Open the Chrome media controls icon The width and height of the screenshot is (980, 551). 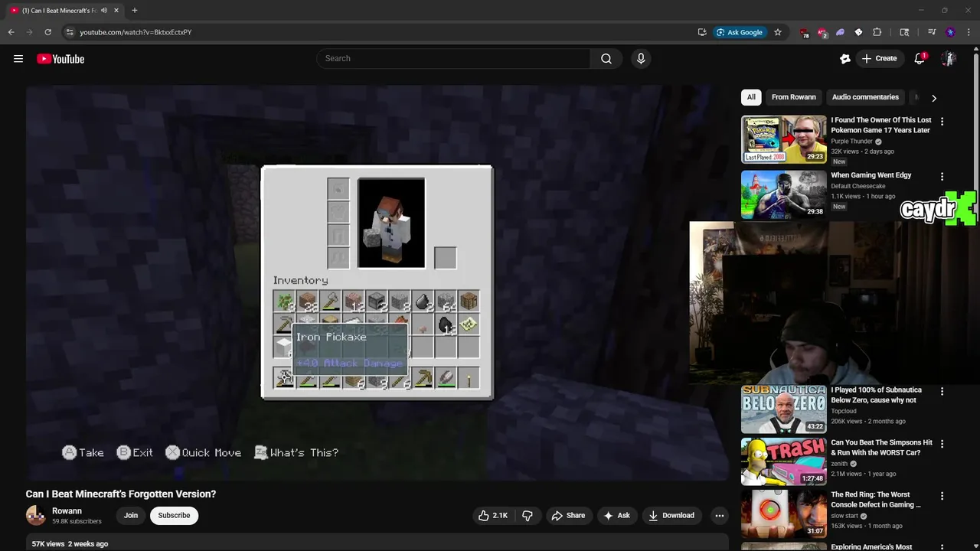point(932,32)
